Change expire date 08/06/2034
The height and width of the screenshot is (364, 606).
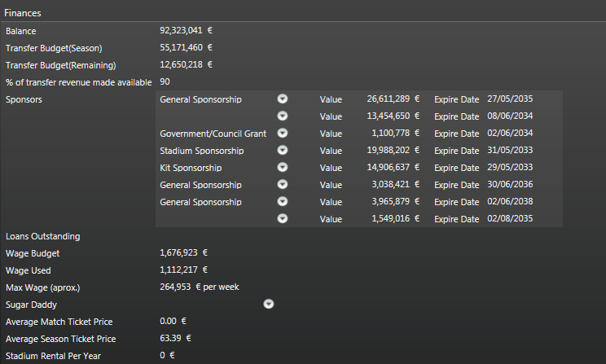tap(510, 116)
